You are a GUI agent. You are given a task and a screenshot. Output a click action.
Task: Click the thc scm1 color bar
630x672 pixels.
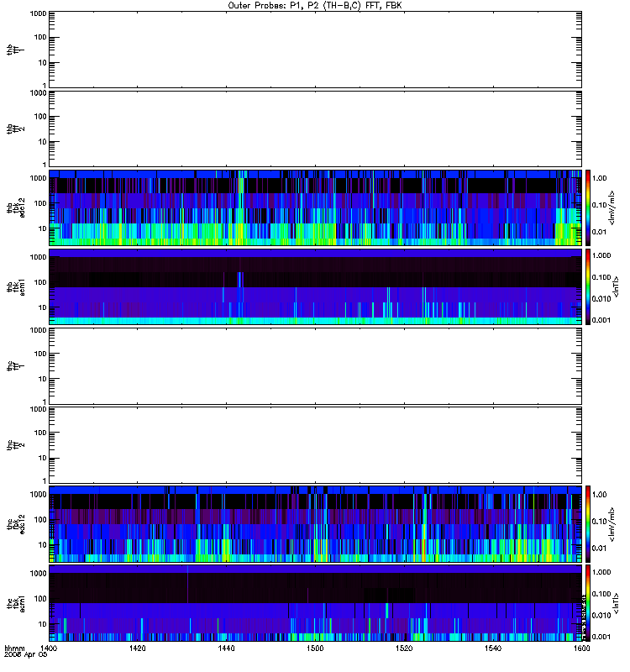point(588,603)
